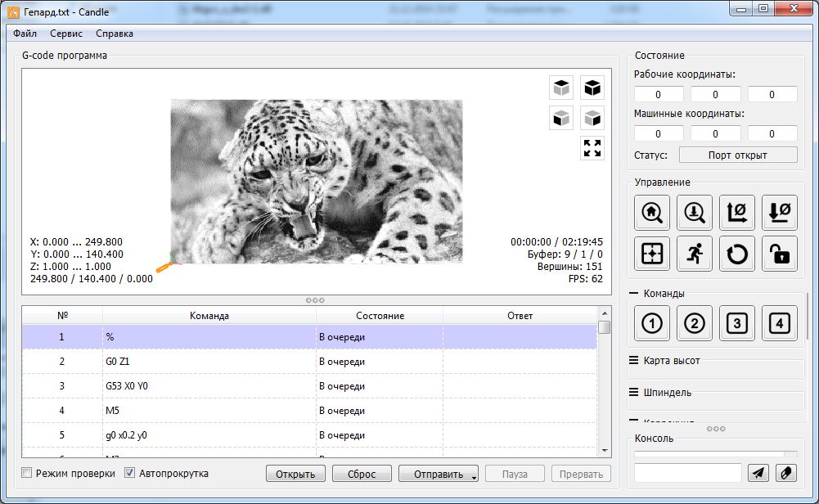The width and height of the screenshot is (819, 504).
Task: Collapse the Команды panel
Action: [x=633, y=294]
